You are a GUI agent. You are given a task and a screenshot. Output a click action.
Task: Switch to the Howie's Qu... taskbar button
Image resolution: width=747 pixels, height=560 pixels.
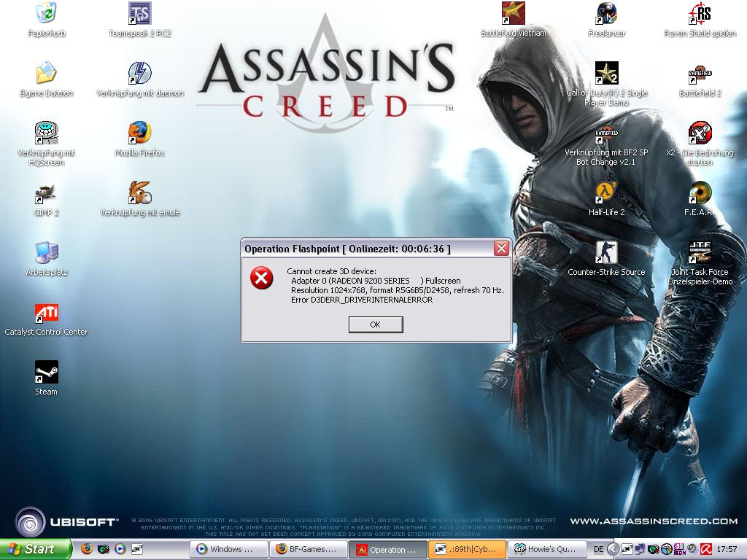coord(546,550)
